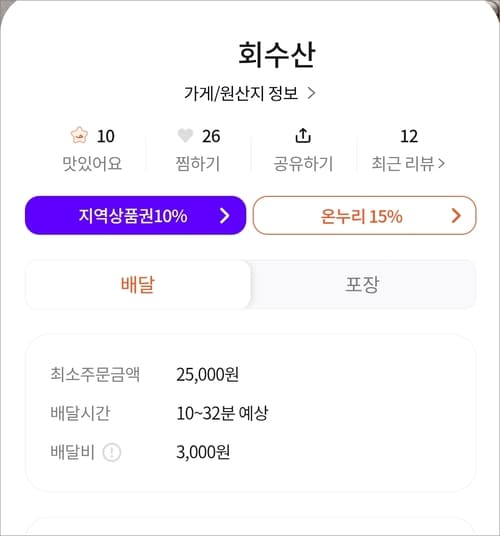Open the 지역상품권10% coupon button
The width and height of the screenshot is (500, 536).
tap(135, 215)
